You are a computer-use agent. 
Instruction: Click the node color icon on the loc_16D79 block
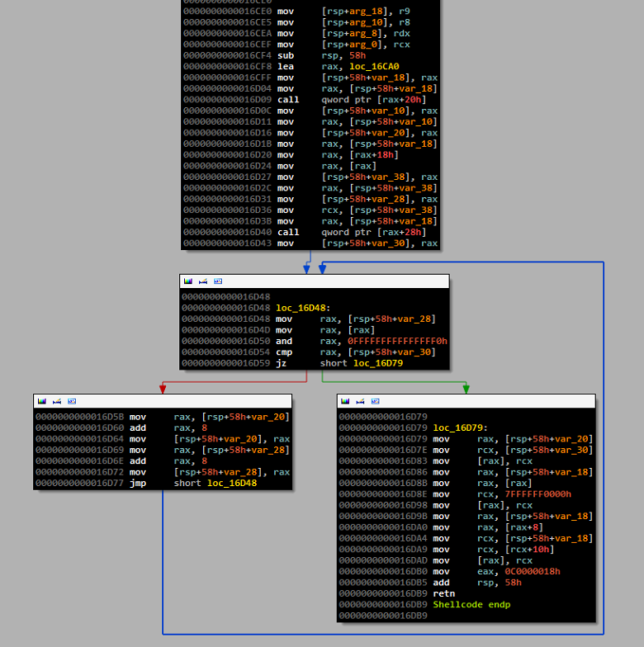[x=344, y=401]
